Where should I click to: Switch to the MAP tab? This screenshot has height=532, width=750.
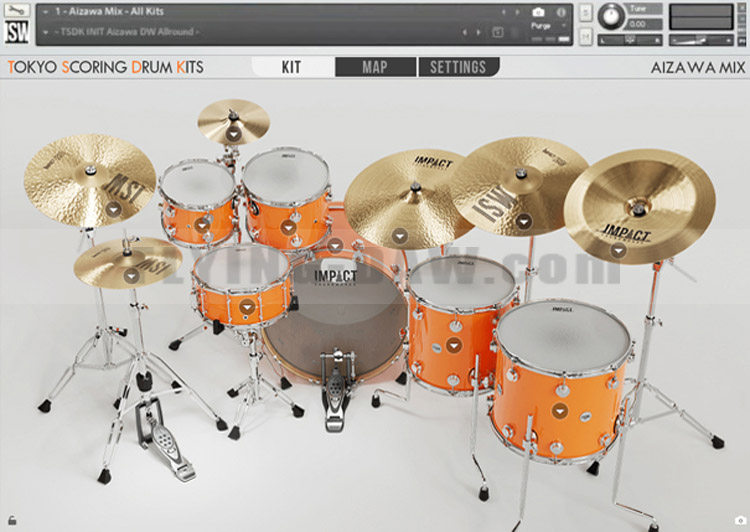click(x=375, y=67)
